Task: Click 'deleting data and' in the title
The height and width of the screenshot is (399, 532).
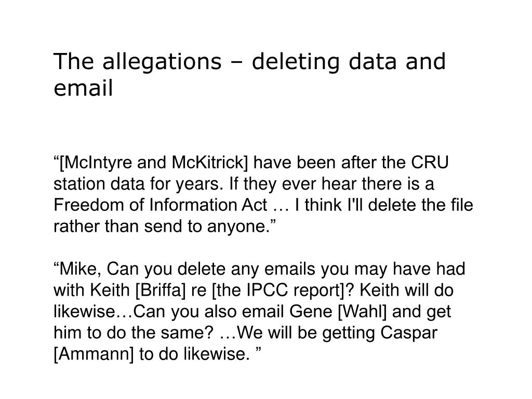Action: click(349, 62)
